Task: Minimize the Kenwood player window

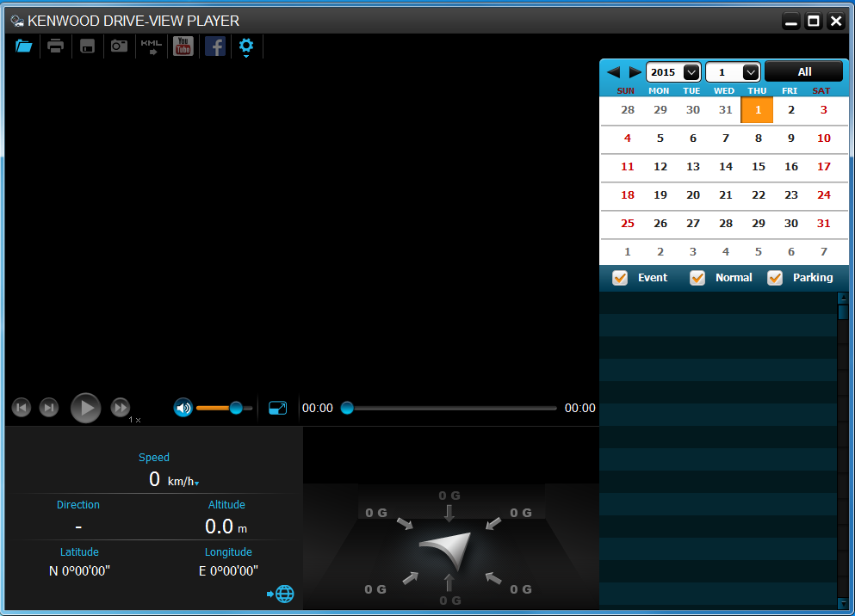Action: [790, 21]
